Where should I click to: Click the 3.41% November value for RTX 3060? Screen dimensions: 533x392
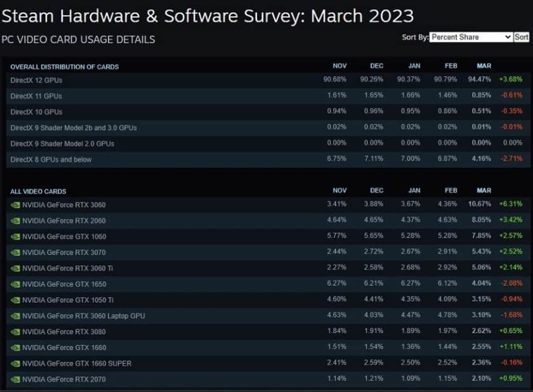pos(337,204)
